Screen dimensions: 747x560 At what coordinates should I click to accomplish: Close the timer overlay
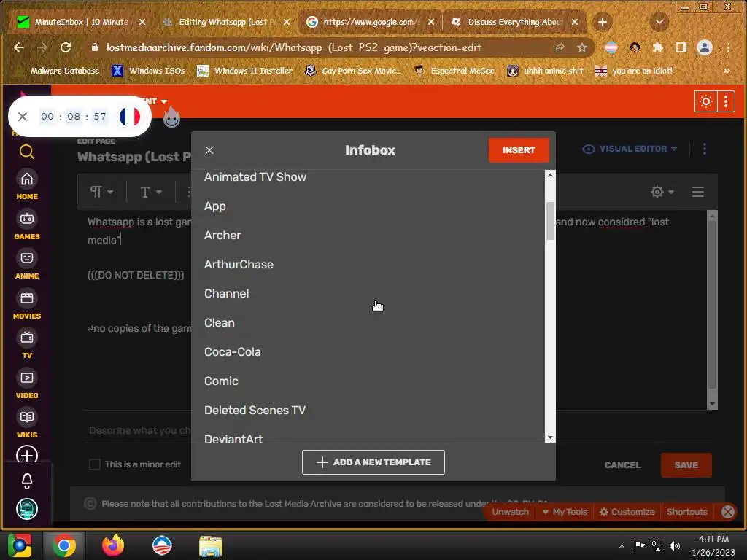point(23,116)
